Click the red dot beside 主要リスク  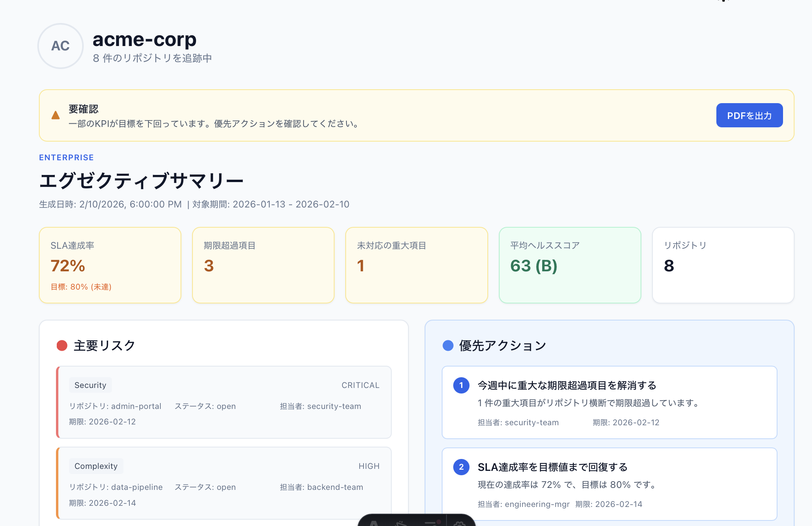pyautogui.click(x=62, y=346)
